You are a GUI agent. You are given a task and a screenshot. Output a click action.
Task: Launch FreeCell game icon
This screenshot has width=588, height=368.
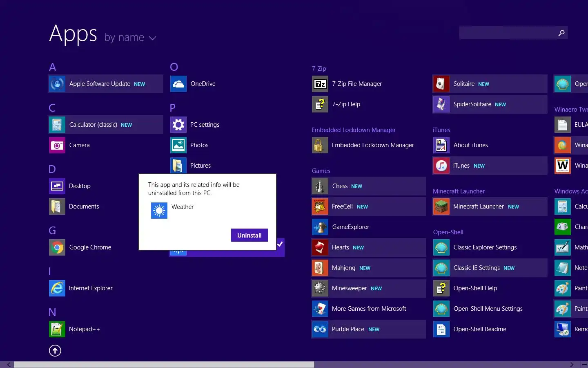point(320,206)
